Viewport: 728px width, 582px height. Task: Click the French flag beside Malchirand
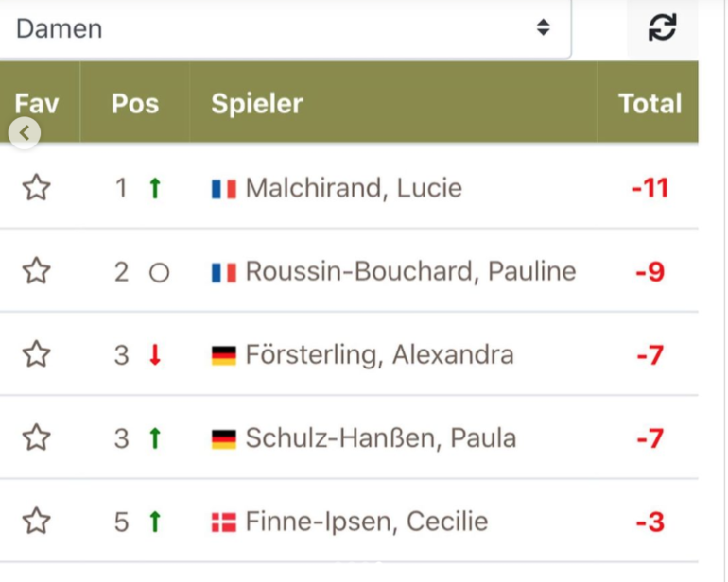(x=224, y=189)
